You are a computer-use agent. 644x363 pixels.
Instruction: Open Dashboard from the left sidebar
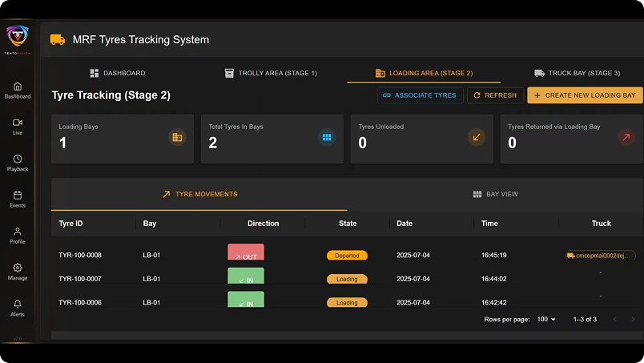coord(18,90)
